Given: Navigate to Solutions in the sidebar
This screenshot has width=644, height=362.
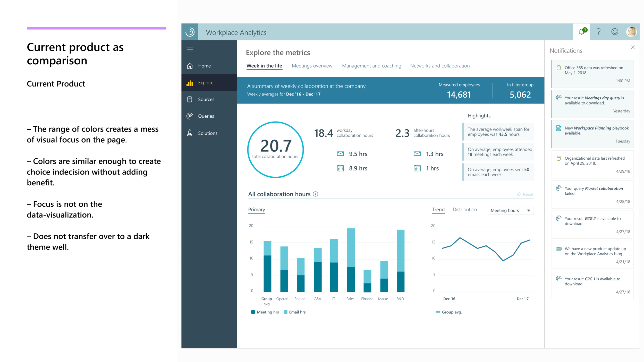Looking at the screenshot, I should point(207,133).
